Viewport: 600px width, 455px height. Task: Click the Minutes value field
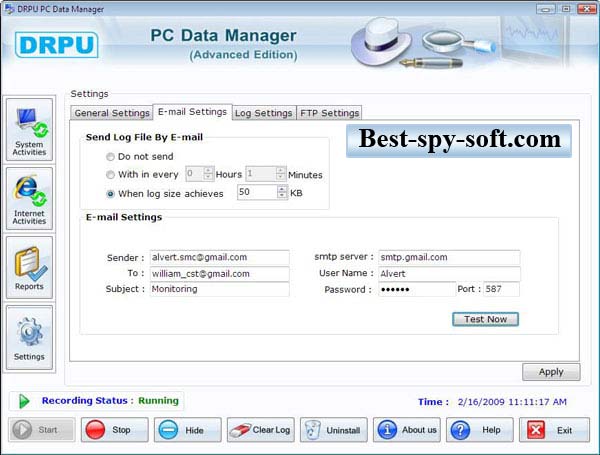(261, 174)
